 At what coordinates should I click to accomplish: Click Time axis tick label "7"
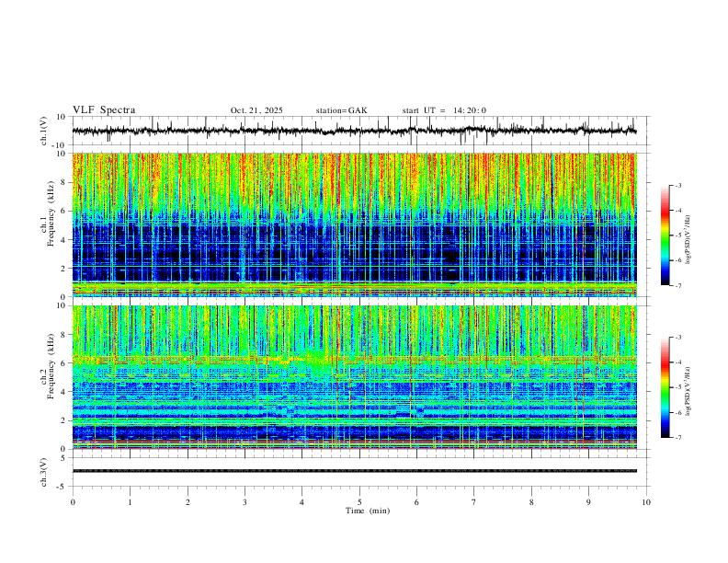pyautogui.click(x=474, y=502)
